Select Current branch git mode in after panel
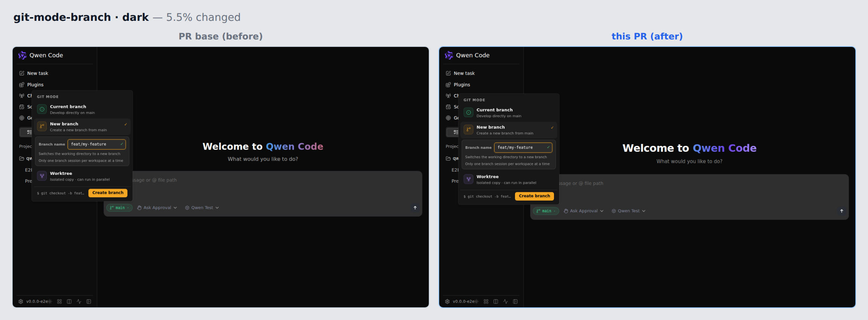The image size is (868, 320). [509, 113]
